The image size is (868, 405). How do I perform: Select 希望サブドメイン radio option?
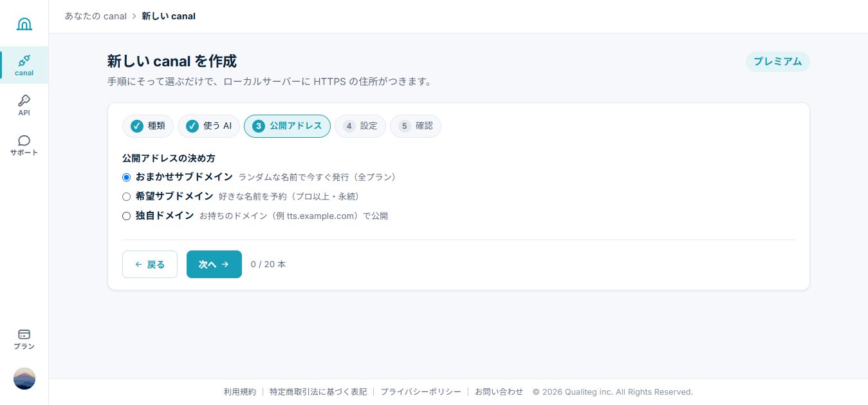point(127,196)
